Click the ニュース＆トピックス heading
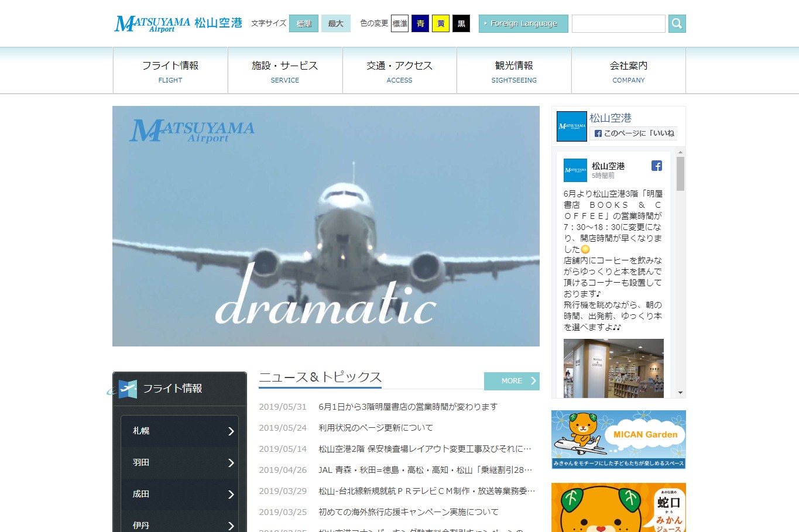 tap(320, 377)
